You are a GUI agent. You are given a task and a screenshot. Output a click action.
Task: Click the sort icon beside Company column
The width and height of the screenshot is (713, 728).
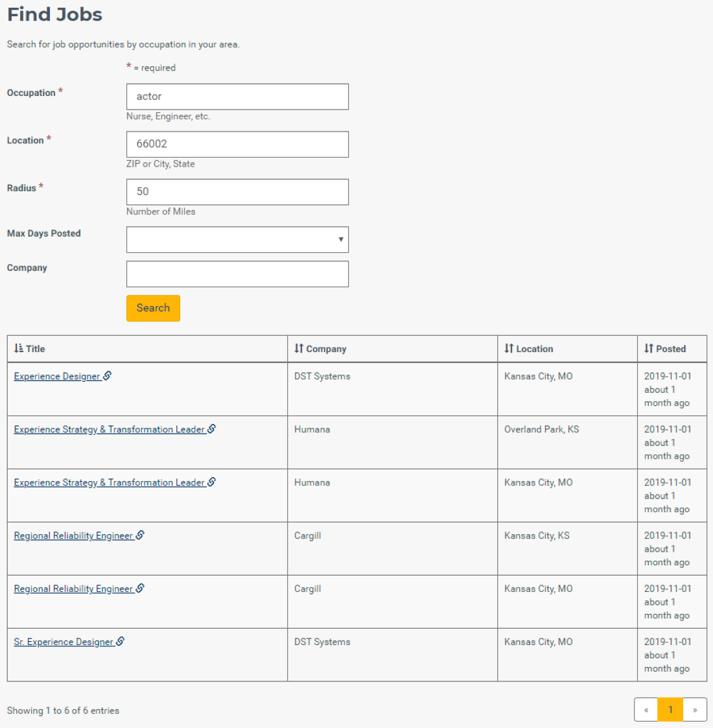pyautogui.click(x=298, y=348)
